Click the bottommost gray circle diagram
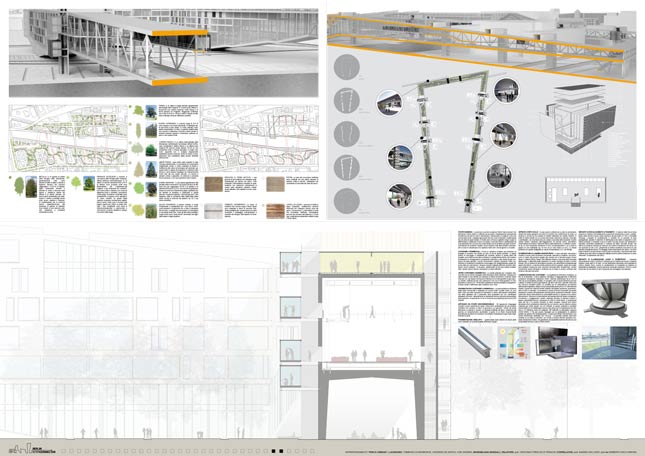 pos(347,201)
